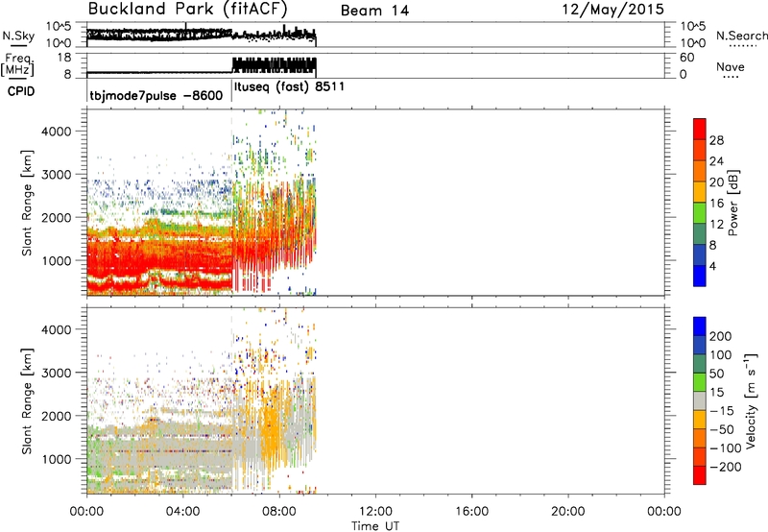Viewport: 768px width, 532px height.
Task: Click the "60" tick on Nave axis
Action: click(686, 58)
